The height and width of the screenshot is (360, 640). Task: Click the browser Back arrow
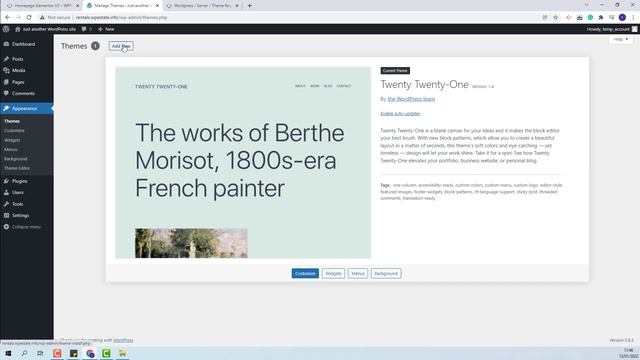click(8, 18)
